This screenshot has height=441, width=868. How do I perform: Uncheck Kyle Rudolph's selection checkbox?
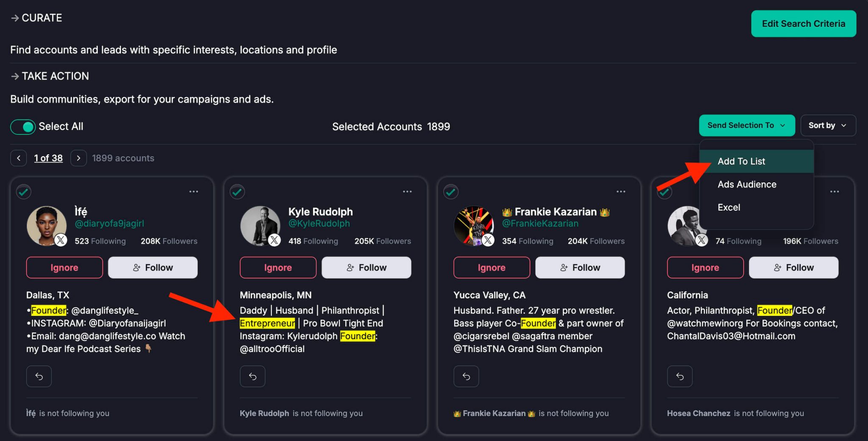237,192
